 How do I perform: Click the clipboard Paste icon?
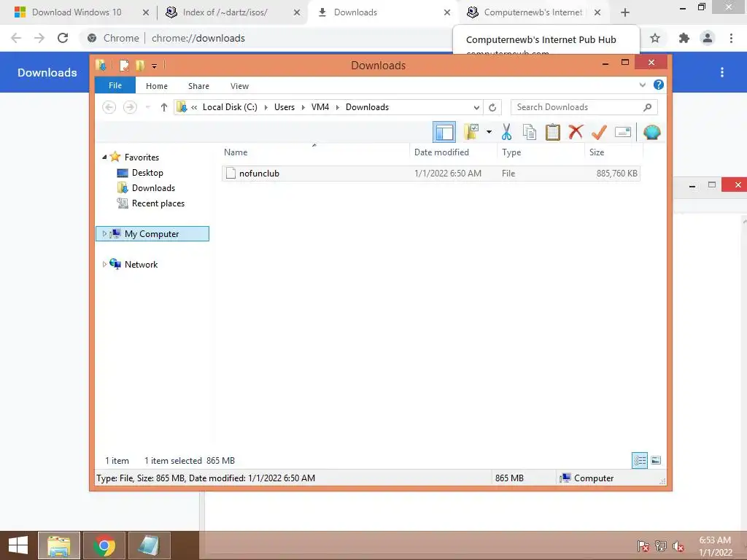tap(553, 132)
